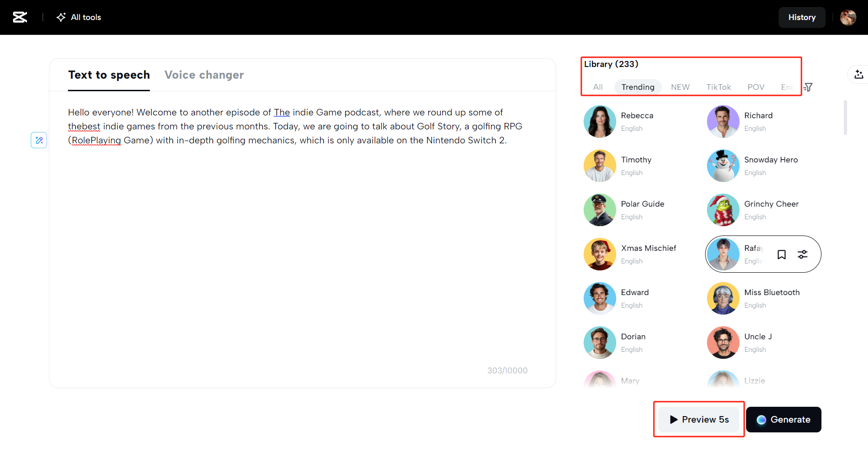Select the Trending voice category tab

(x=638, y=87)
